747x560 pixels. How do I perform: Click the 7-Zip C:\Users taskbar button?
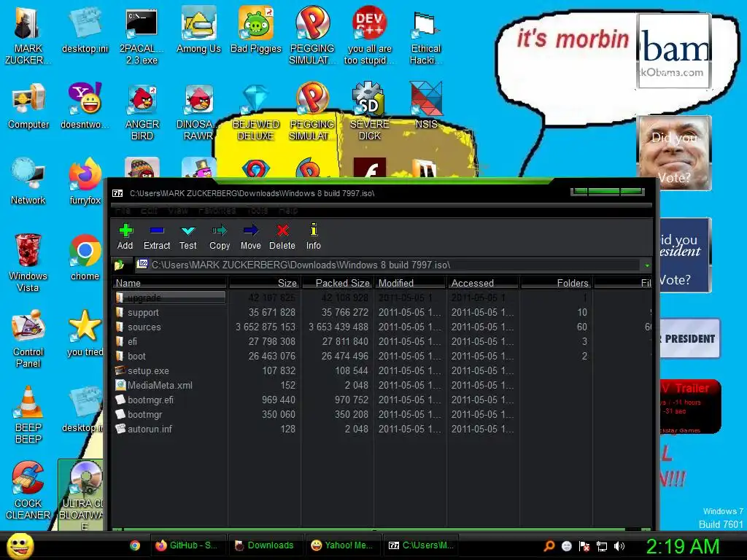click(421, 545)
